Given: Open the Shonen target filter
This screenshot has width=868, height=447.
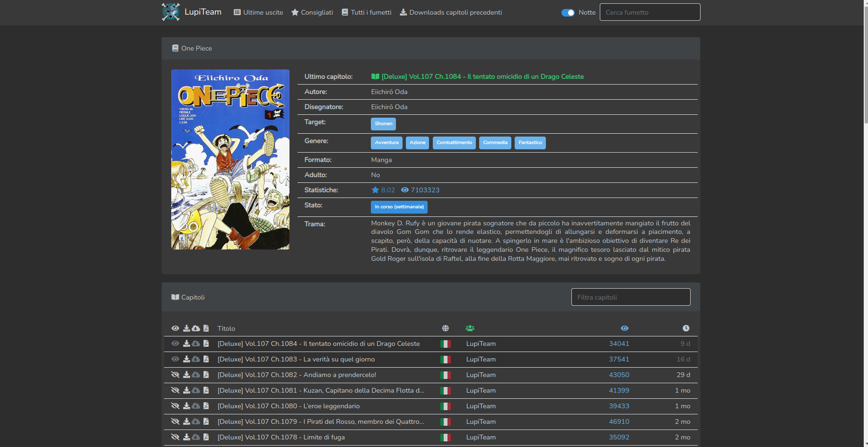Looking at the screenshot, I should 383,124.
